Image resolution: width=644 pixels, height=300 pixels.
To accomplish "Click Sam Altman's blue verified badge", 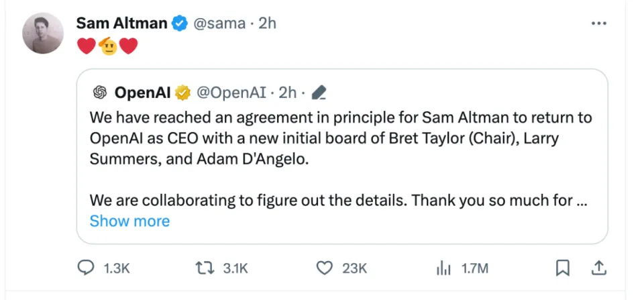I will tap(180, 23).
